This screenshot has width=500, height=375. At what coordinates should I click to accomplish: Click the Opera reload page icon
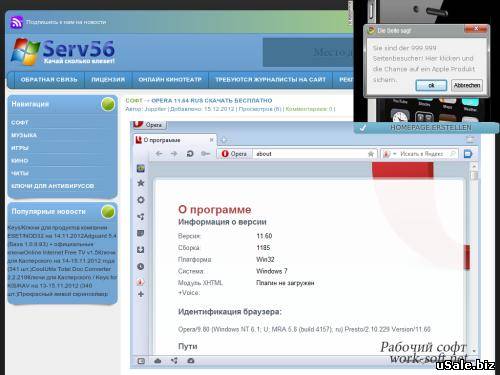click(x=190, y=154)
